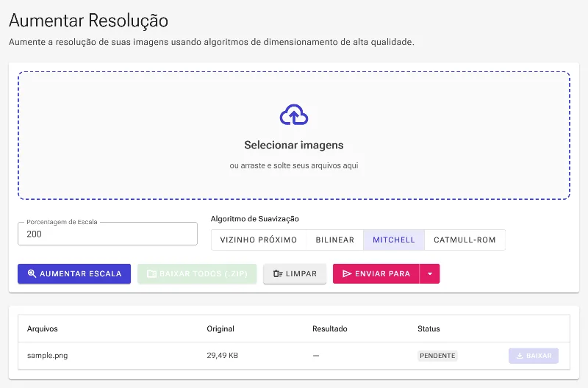Click the Baixar button for sample.png
Viewport: 588px width, 388px height.
coord(534,356)
